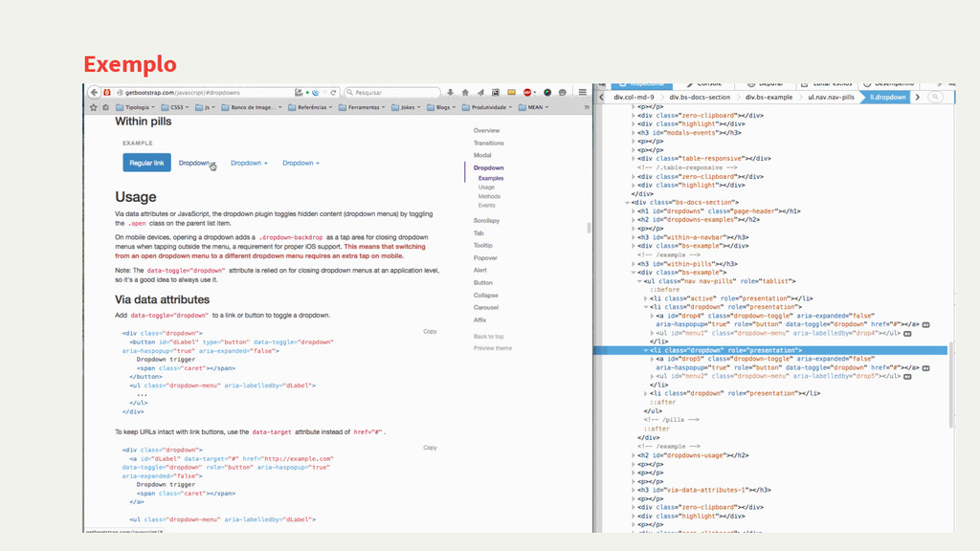
Task: Open the hamburger menu icon
Action: click(x=582, y=93)
